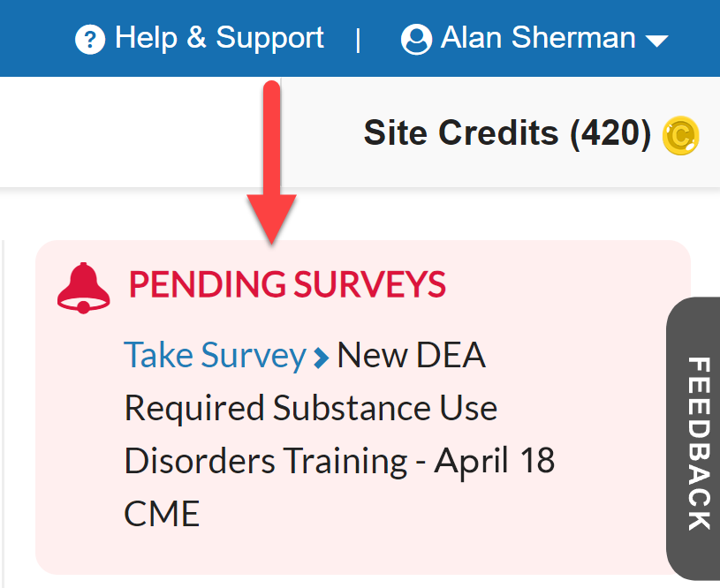Click the New DEA survey title text
This screenshot has height=588, width=720.
[412, 356]
